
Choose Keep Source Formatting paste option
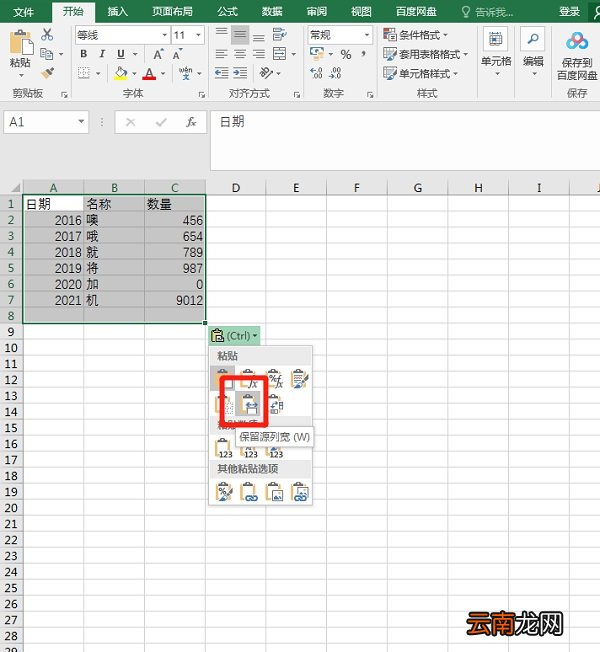(300, 379)
